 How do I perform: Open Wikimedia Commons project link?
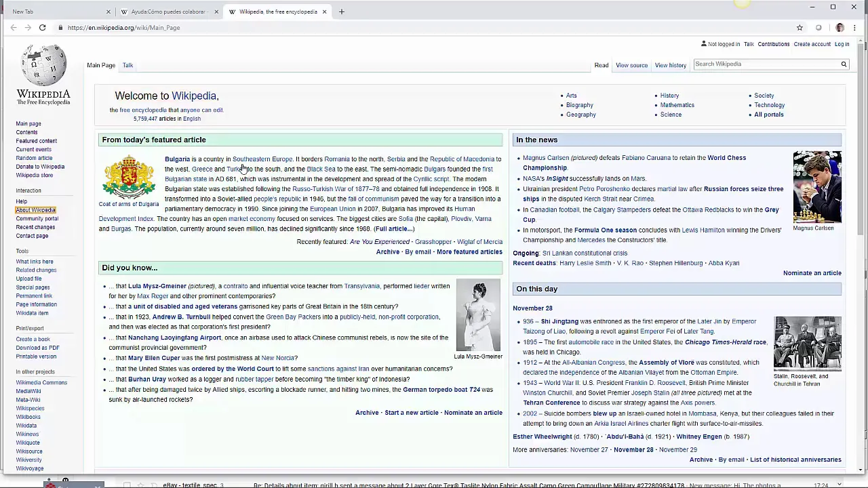(41, 383)
